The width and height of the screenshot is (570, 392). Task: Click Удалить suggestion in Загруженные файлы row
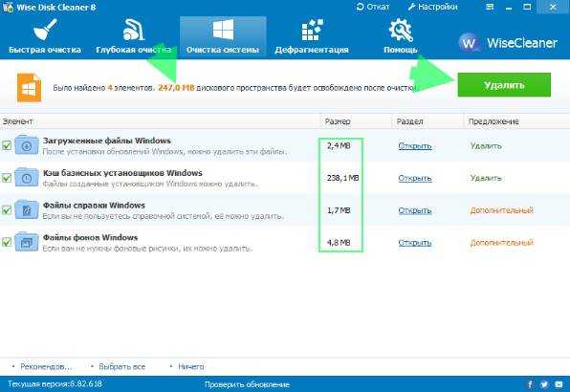pyautogui.click(x=486, y=146)
